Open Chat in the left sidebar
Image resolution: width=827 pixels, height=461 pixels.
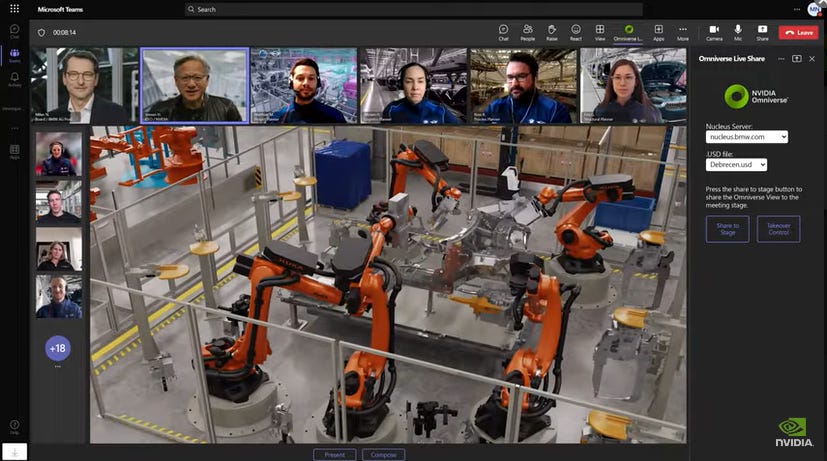pyautogui.click(x=15, y=32)
